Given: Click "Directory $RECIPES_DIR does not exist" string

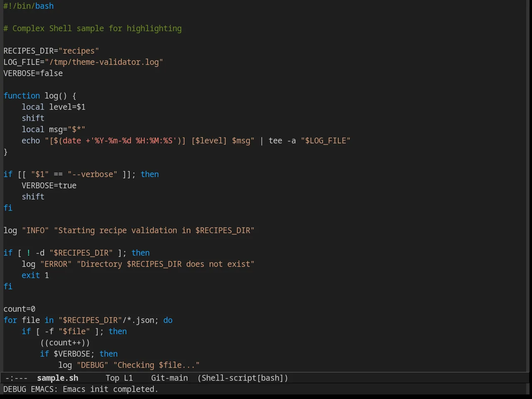Looking at the screenshot, I should tap(165, 264).
